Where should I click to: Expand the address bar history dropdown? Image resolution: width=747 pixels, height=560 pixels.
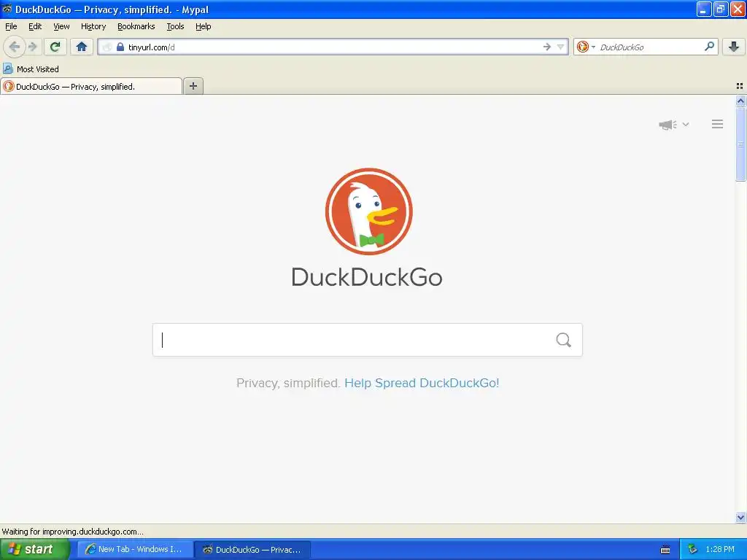pyautogui.click(x=561, y=47)
